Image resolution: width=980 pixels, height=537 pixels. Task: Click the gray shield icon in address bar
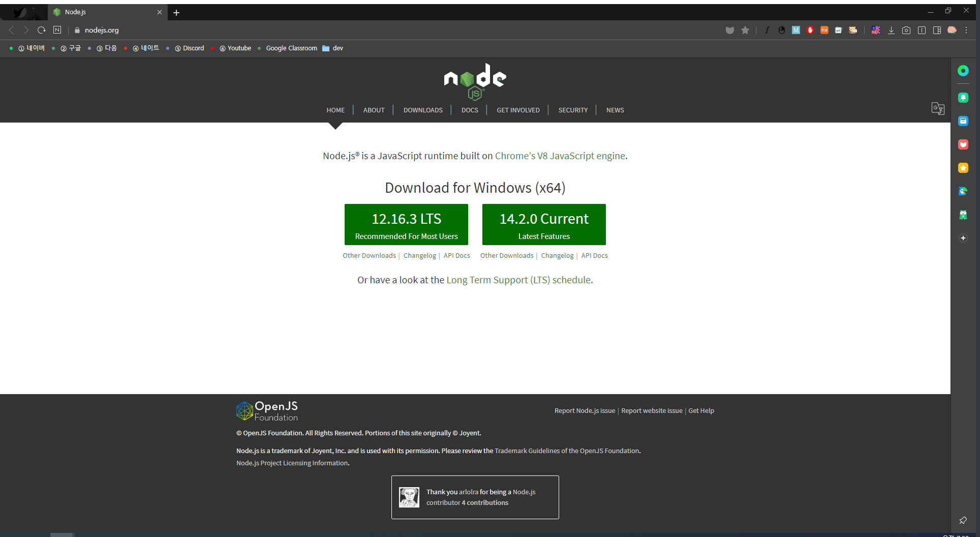pos(730,31)
